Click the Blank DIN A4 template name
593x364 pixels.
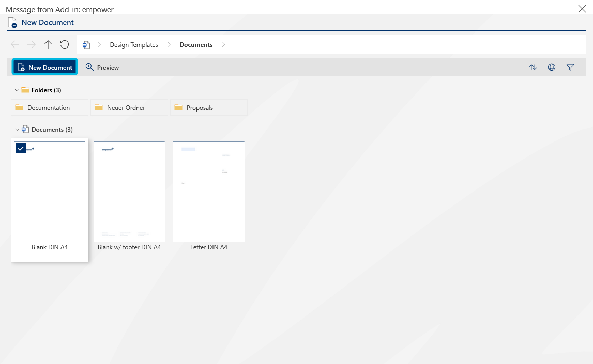point(50,247)
